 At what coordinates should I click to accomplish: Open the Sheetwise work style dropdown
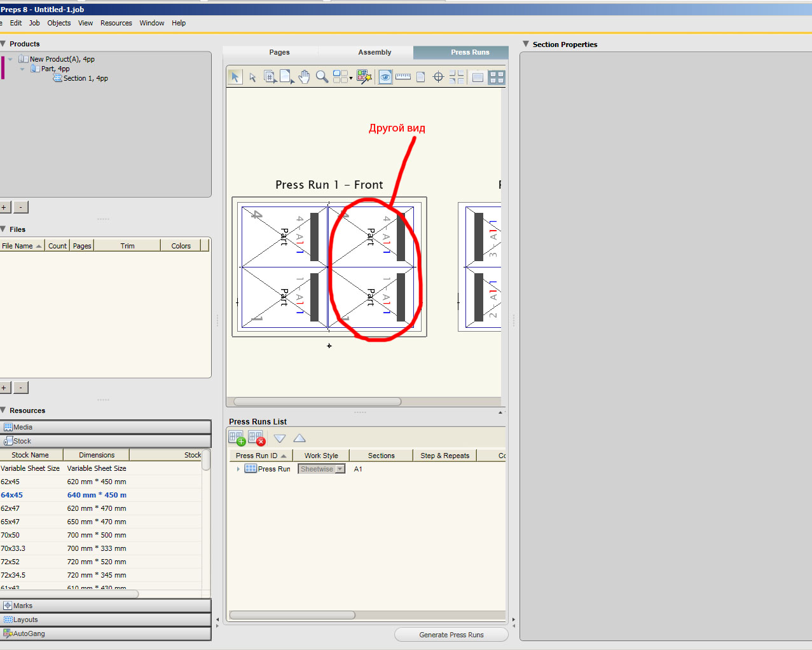point(340,469)
